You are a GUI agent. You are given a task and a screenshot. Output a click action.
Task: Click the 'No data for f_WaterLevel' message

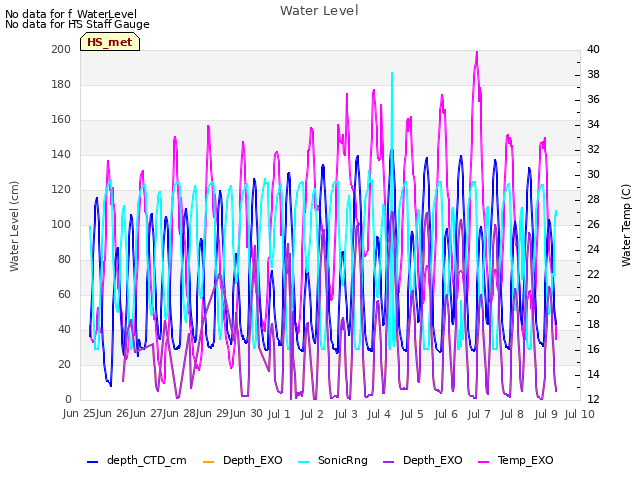[71, 14]
